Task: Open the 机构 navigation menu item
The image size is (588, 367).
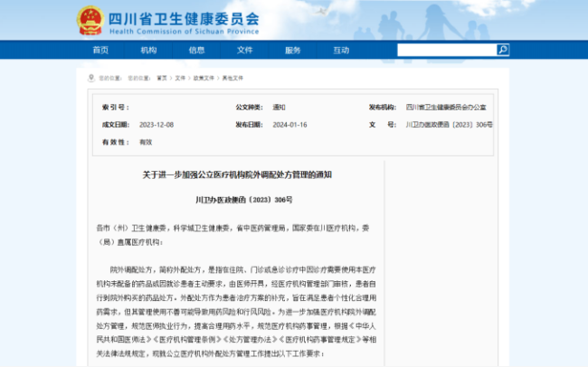Action: pyautogui.click(x=148, y=50)
